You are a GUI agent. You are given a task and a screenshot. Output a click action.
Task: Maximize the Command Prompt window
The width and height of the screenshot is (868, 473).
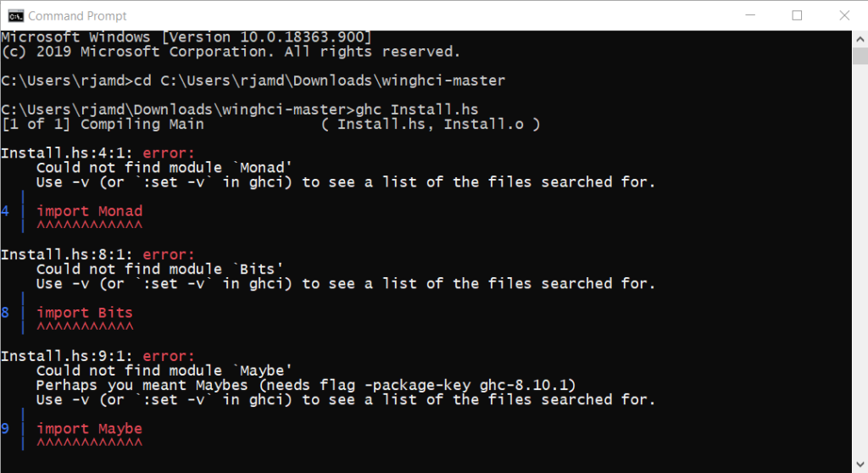[x=797, y=15]
